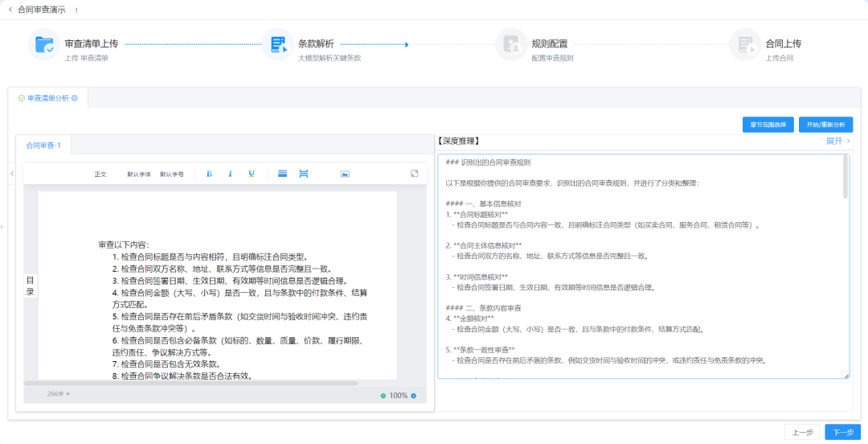The width and height of the screenshot is (868, 444).
Task: Click the 下一步 button
Action: (842, 432)
